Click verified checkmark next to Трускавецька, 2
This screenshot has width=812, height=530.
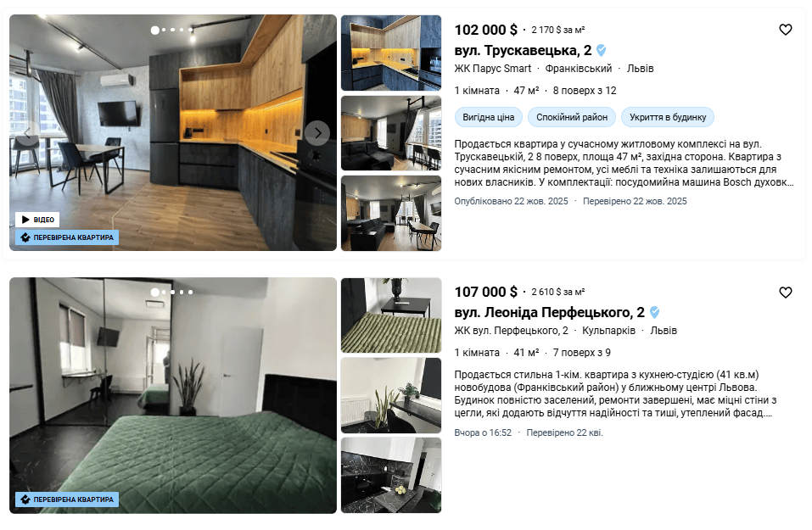click(602, 50)
